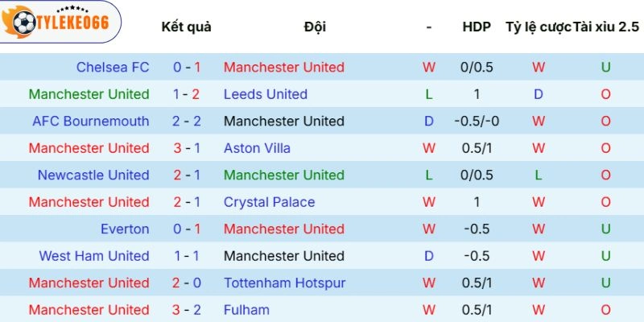Screen dimensions: 644x322
Task: Select the HDP column header
Action: pos(477,27)
